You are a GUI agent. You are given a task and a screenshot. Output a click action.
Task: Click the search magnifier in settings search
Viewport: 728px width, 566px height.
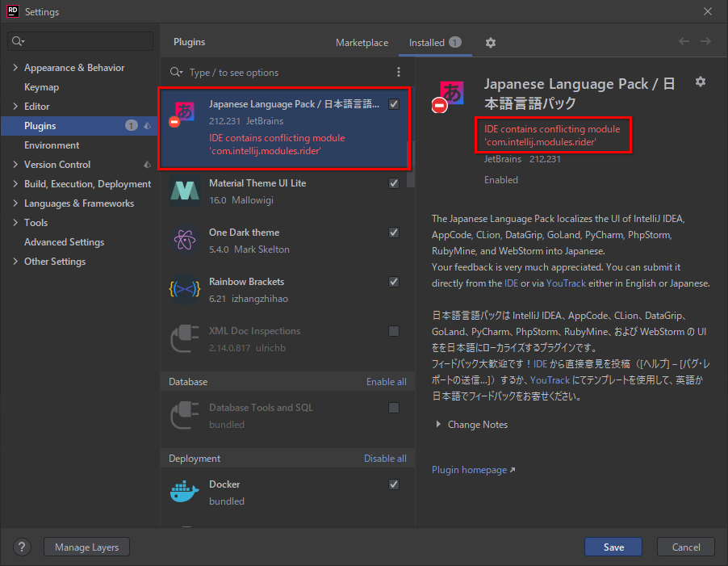point(18,41)
